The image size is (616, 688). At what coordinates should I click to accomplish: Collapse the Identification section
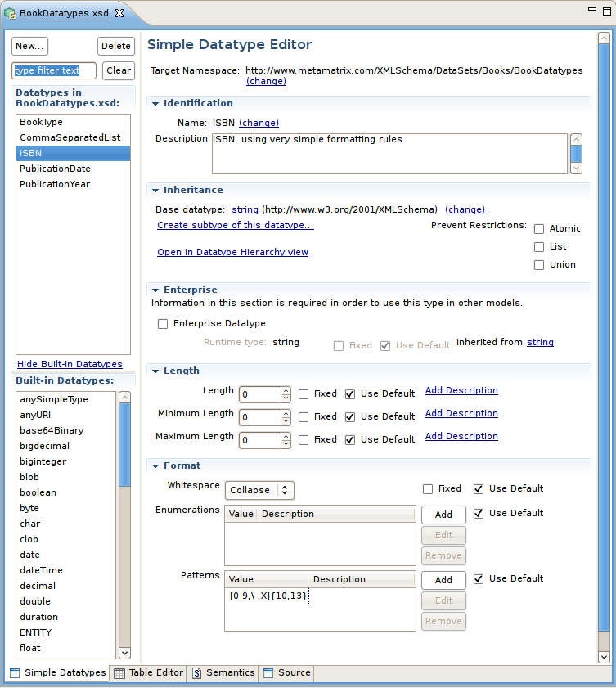pos(155,104)
